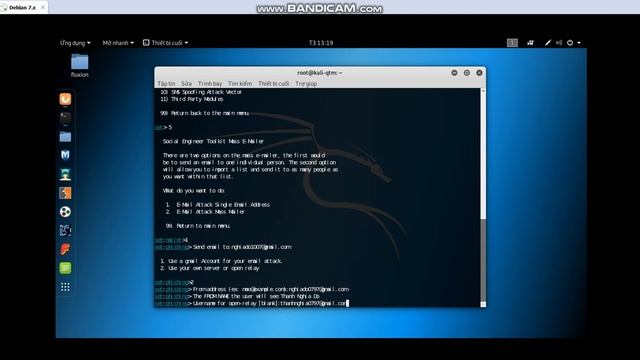Open the Maltego dock icon
Image resolution: width=640 pixels, height=360 pixels.
(65, 212)
